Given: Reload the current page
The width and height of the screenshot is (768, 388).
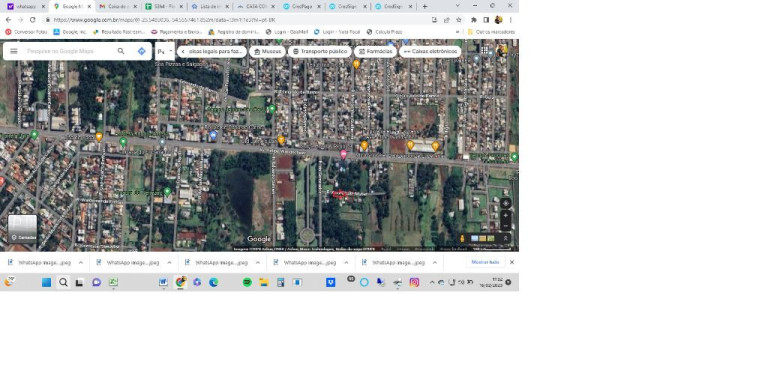Looking at the screenshot, I should click(x=32, y=20).
